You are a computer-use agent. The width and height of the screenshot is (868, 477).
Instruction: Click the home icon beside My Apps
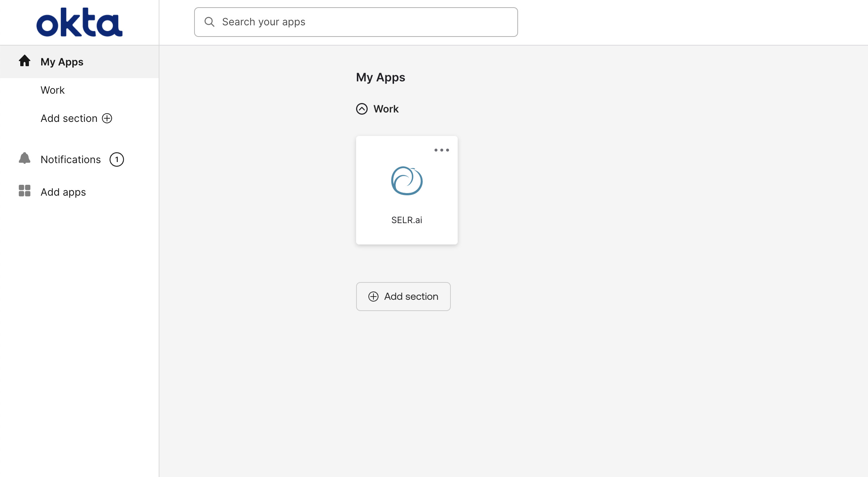(25, 61)
